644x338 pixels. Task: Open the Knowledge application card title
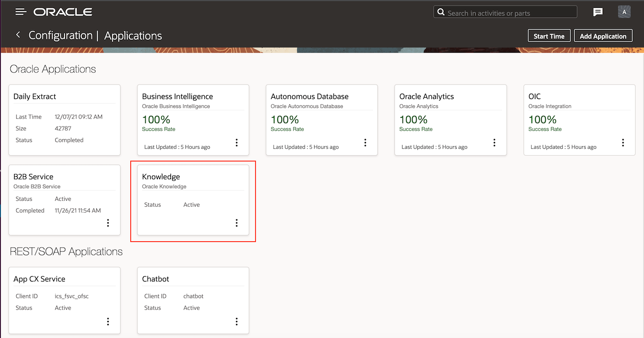[x=161, y=177]
